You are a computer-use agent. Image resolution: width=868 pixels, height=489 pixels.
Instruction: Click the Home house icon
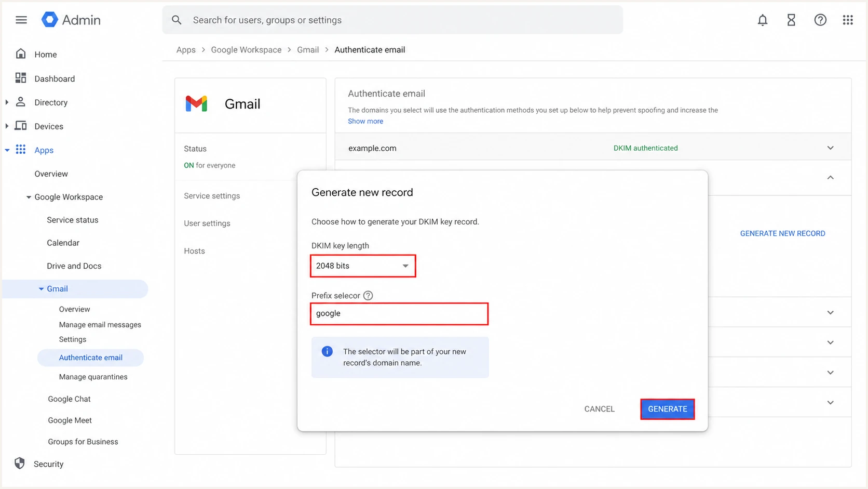[21, 54]
